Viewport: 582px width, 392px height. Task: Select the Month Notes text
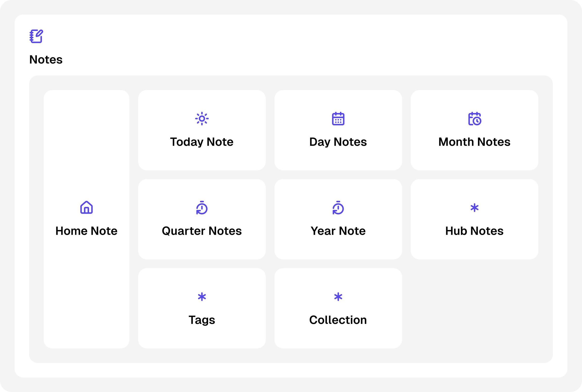tap(474, 142)
